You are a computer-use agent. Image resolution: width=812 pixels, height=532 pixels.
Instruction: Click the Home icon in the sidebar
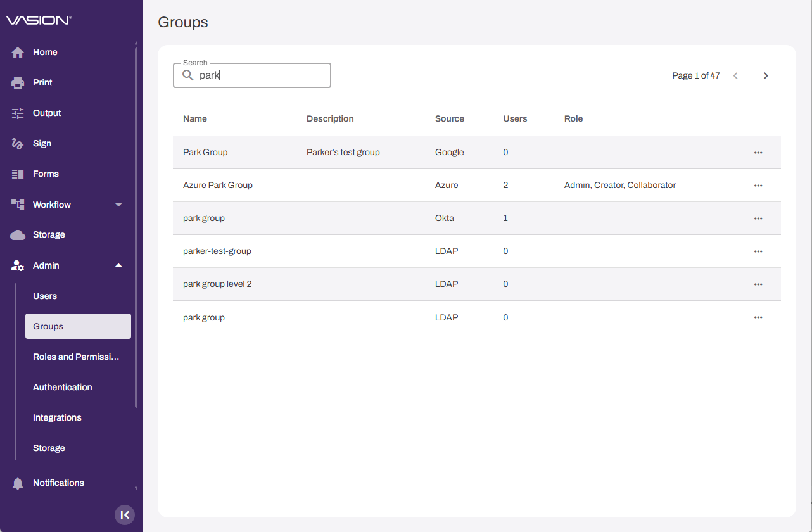click(x=18, y=53)
